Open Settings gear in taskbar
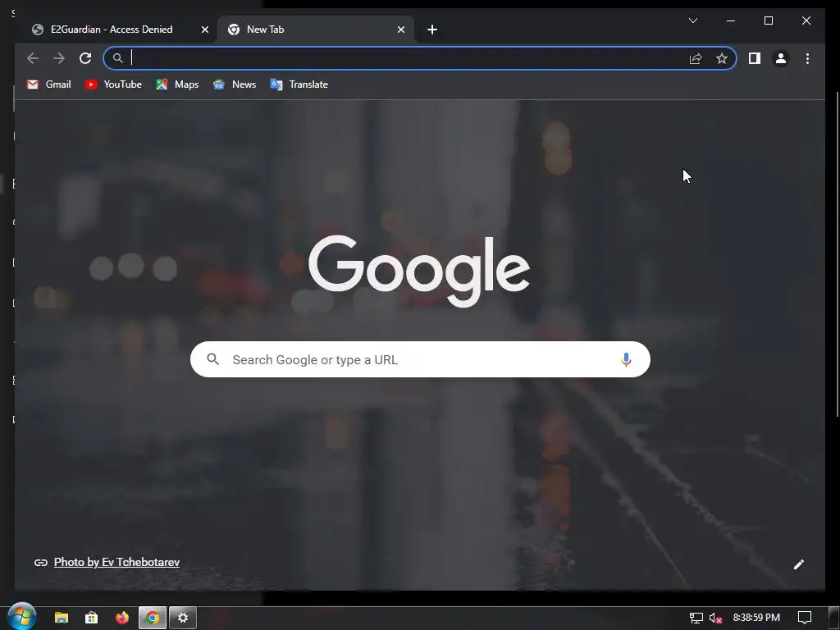Screen dimensions: 840x630 [183, 618]
